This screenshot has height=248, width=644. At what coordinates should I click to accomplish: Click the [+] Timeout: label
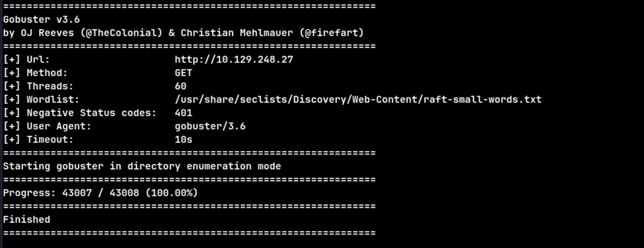tap(38, 140)
